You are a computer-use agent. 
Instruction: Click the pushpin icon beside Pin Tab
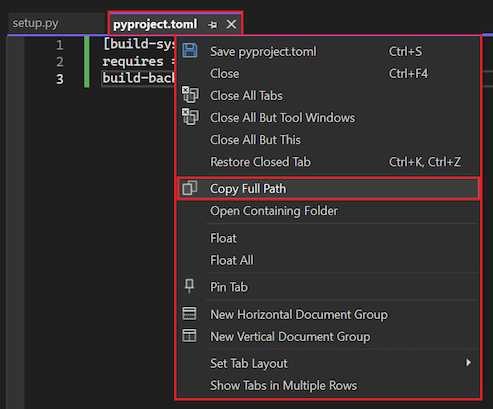(x=189, y=286)
